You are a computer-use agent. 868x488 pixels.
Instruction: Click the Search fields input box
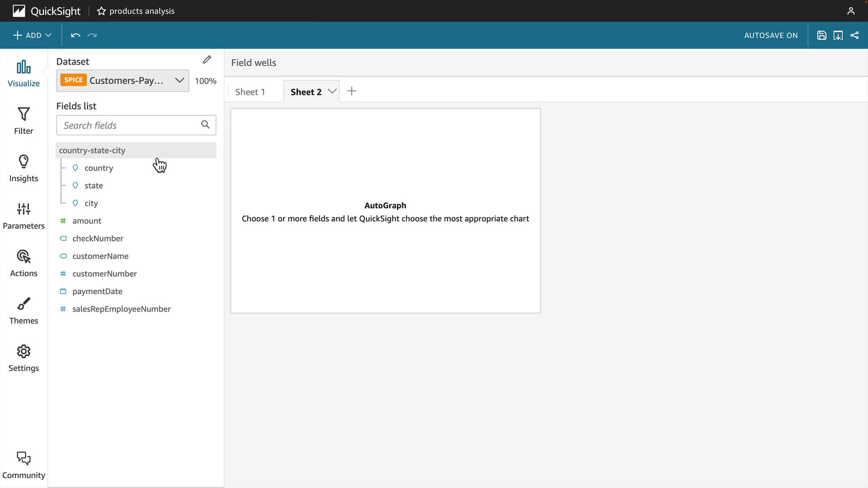point(129,125)
